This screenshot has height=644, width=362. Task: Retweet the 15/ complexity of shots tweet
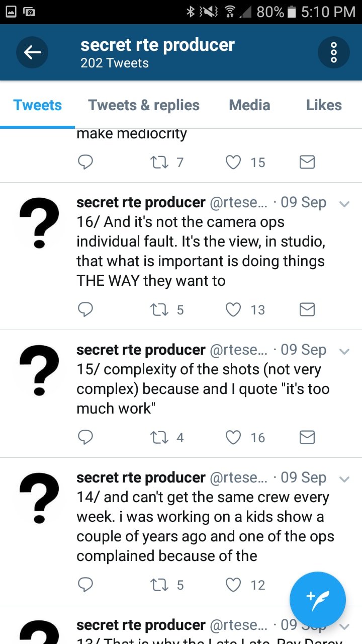tap(160, 437)
